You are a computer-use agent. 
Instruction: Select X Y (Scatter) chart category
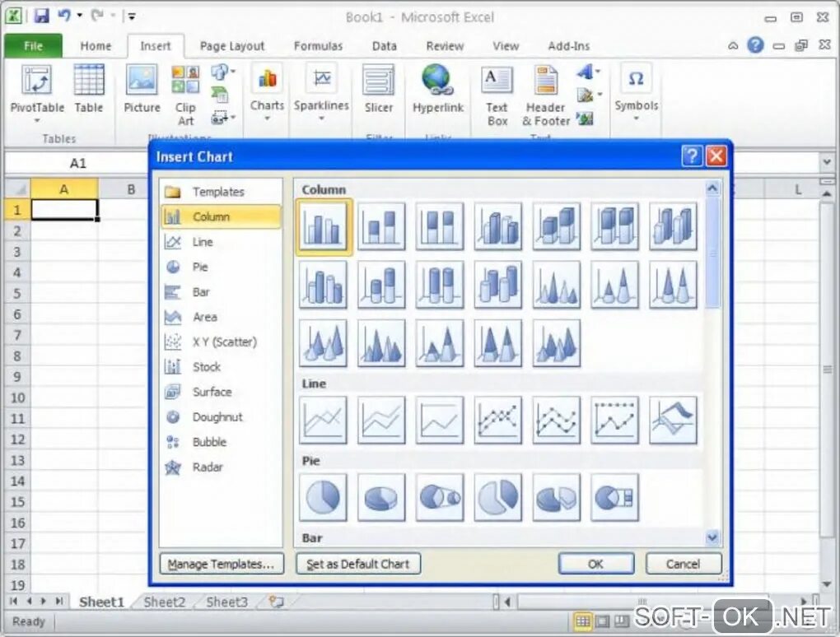tap(221, 342)
